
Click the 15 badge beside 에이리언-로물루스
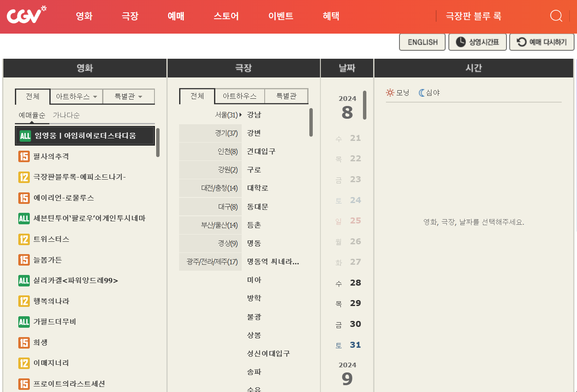(24, 198)
